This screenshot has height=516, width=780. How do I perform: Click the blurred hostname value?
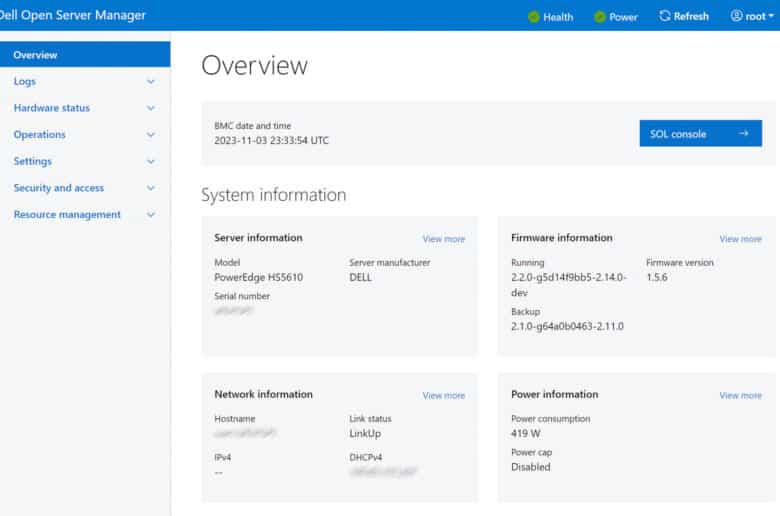tap(245, 433)
